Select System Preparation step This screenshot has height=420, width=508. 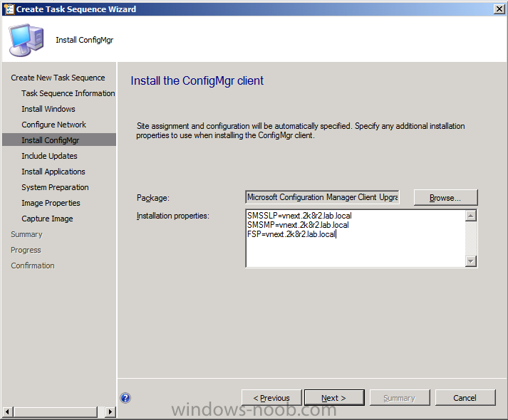click(55, 187)
